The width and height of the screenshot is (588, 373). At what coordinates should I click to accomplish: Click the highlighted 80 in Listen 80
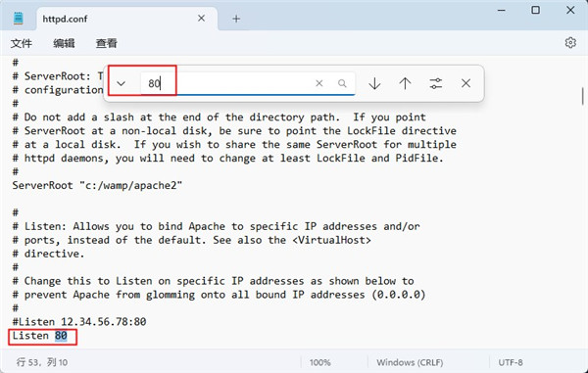(x=61, y=336)
